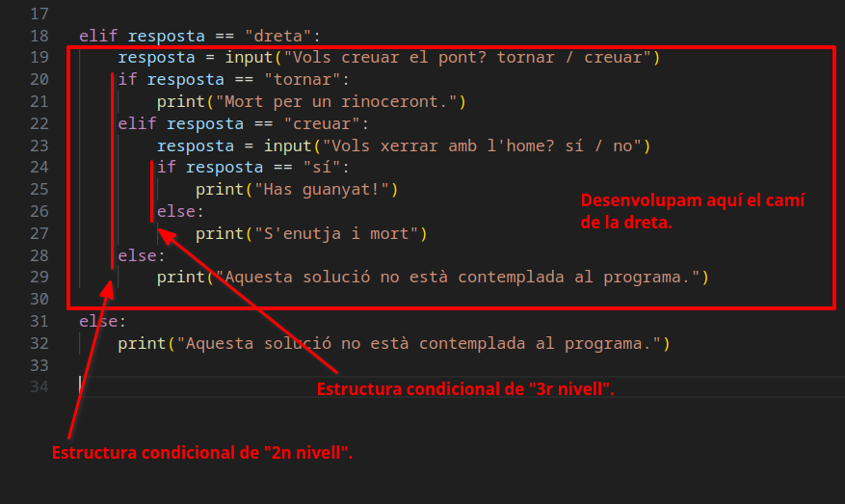Click the elif keyword on line 22
845x504 pixels.
click(x=137, y=124)
